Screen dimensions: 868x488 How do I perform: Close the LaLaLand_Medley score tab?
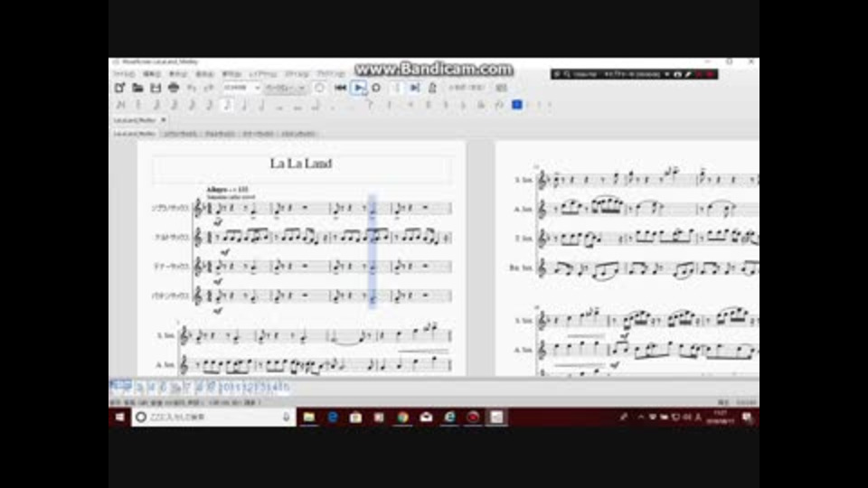tap(164, 120)
